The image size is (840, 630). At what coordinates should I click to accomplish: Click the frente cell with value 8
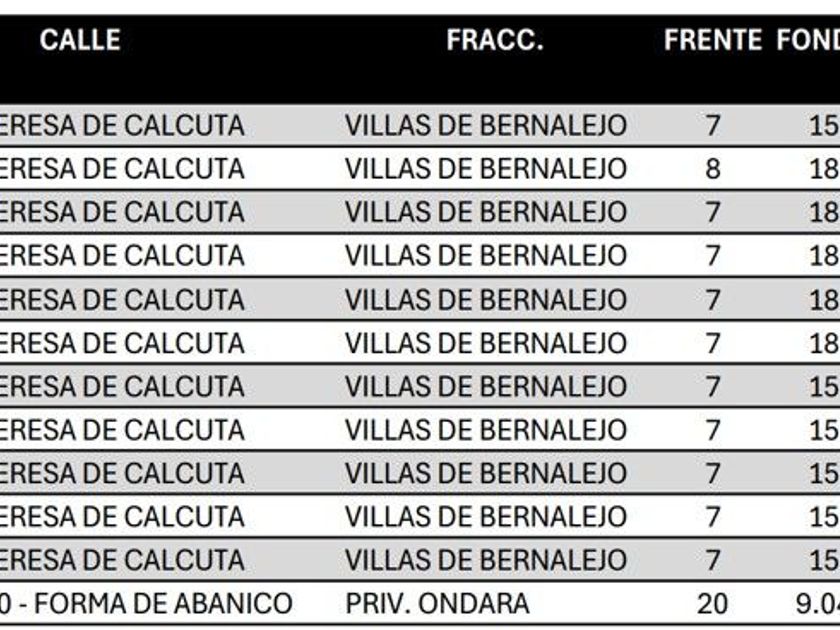(712, 169)
